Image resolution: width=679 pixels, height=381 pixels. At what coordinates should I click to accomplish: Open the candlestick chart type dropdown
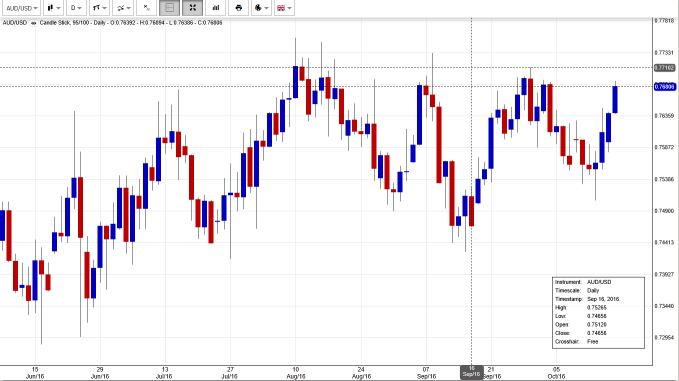54,8
